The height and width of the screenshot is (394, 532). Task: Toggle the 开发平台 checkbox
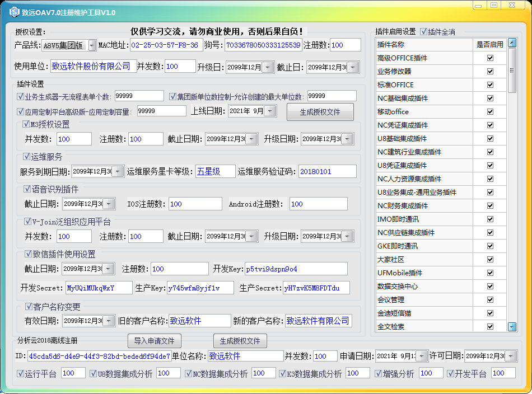click(450, 374)
